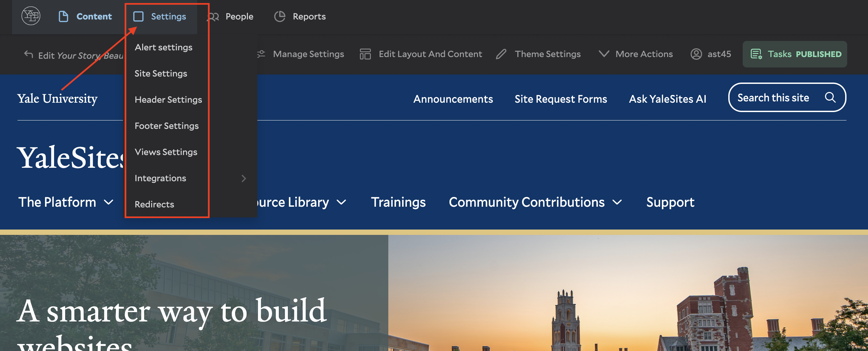Expand the Integrations submenu arrow
868x351 pixels.
pos(244,179)
